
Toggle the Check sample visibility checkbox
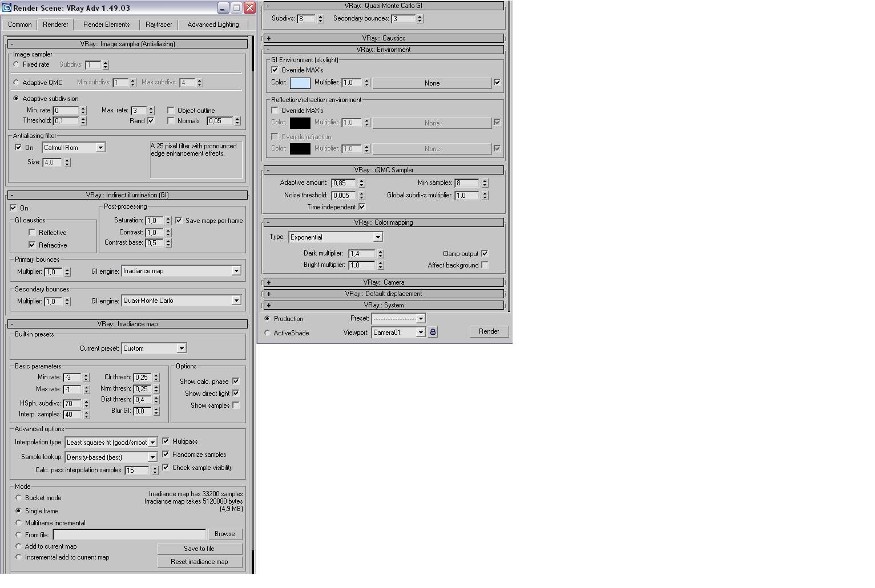pyautogui.click(x=166, y=467)
